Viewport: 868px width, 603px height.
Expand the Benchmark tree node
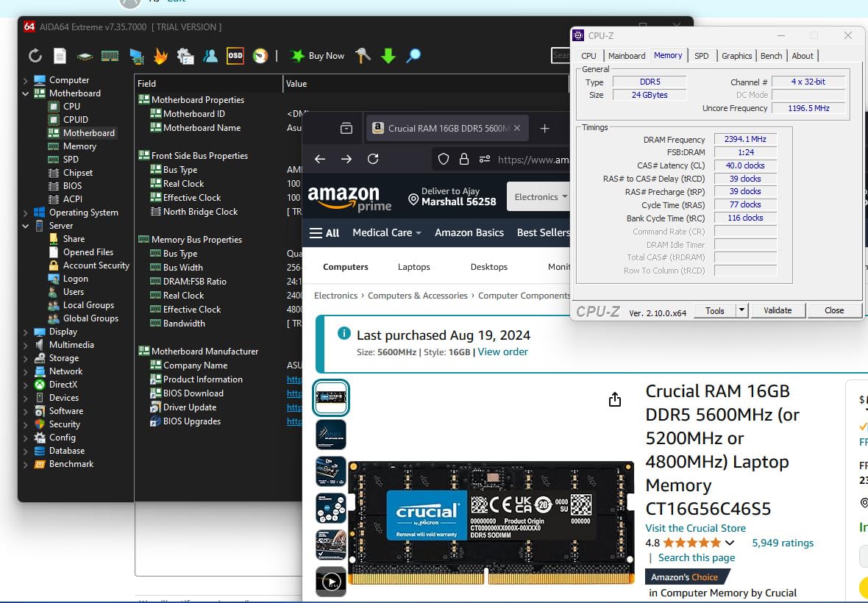coord(26,464)
